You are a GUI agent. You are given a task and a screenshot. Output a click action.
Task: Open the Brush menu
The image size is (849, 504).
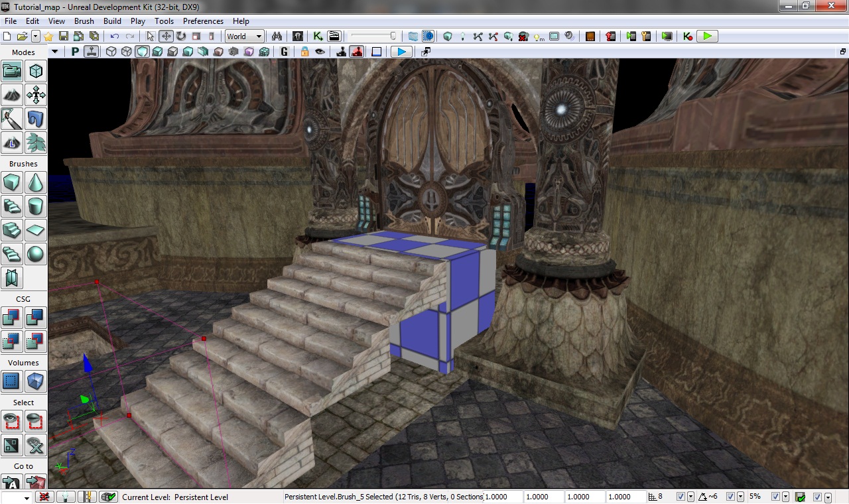[84, 21]
